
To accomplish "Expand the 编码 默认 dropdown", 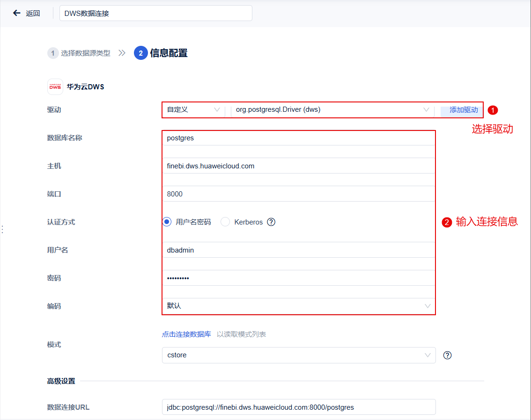I will 299,306.
